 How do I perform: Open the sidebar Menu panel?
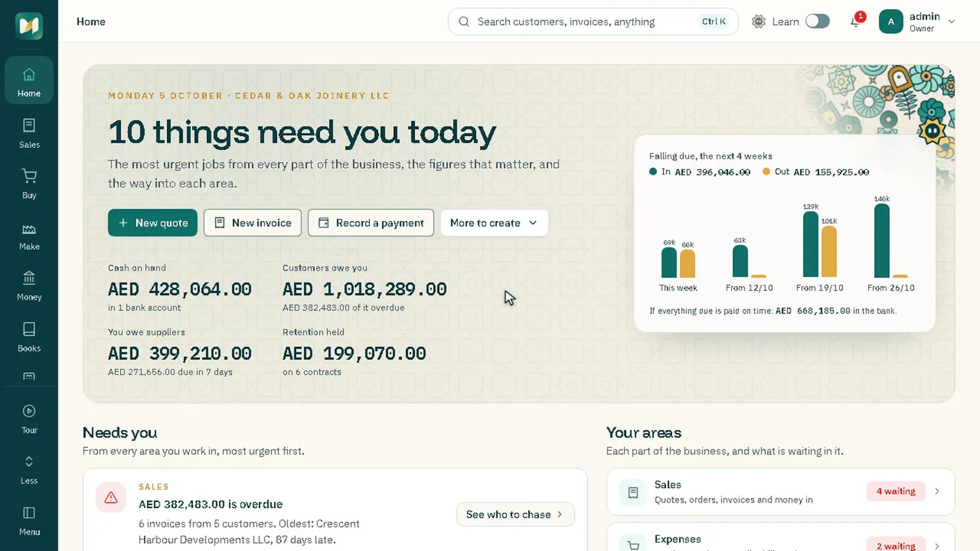[x=29, y=521]
